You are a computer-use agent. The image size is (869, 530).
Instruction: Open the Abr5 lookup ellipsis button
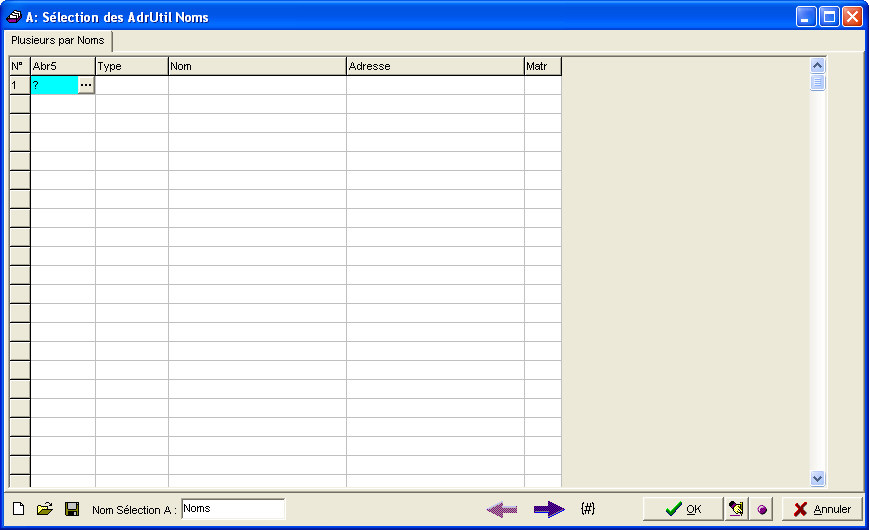coord(86,85)
